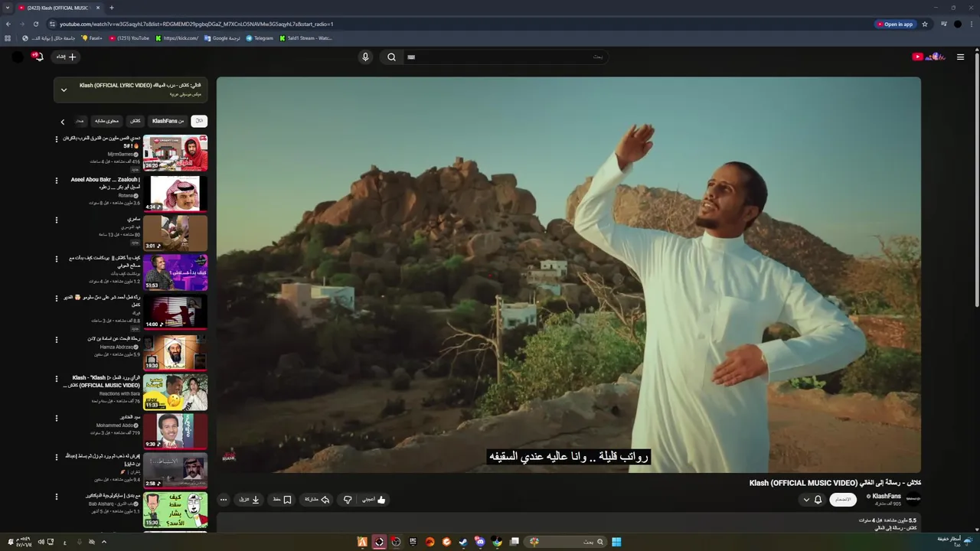Screen dimensions: 980x551
Task: Launch Steam from the taskbar
Action: click(x=463, y=542)
